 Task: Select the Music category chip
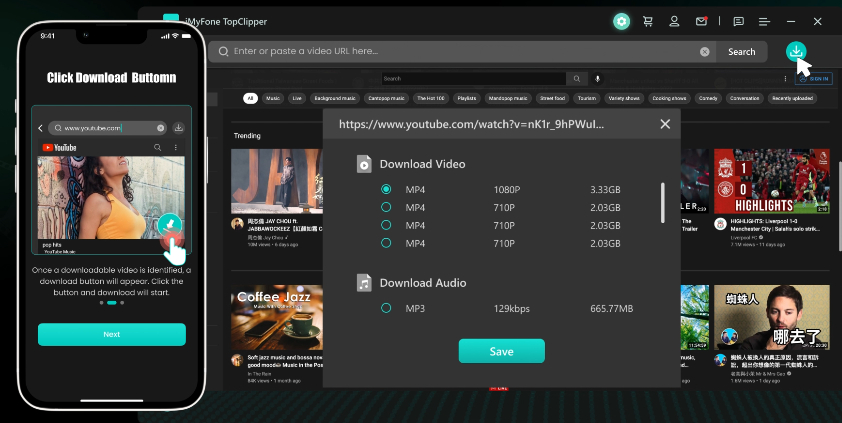click(273, 98)
